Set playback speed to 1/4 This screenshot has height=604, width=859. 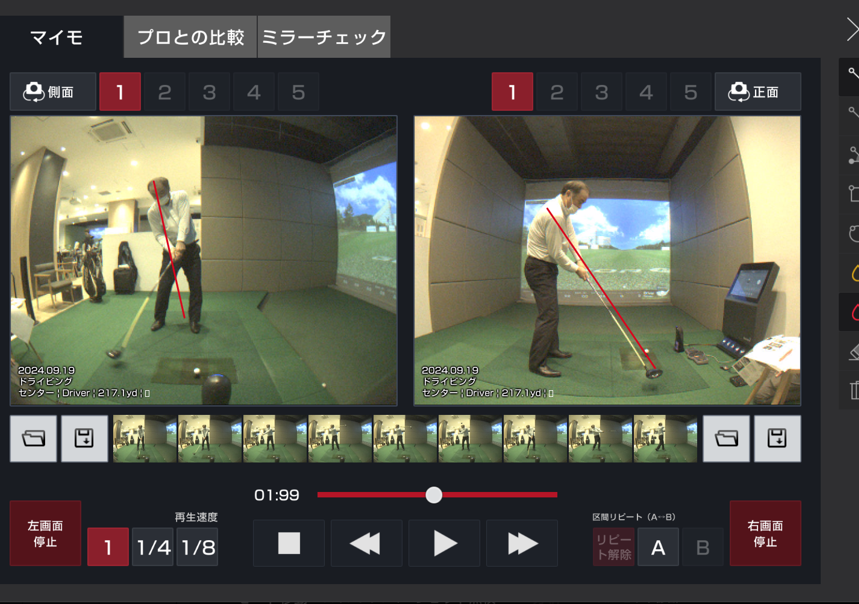pos(153,548)
